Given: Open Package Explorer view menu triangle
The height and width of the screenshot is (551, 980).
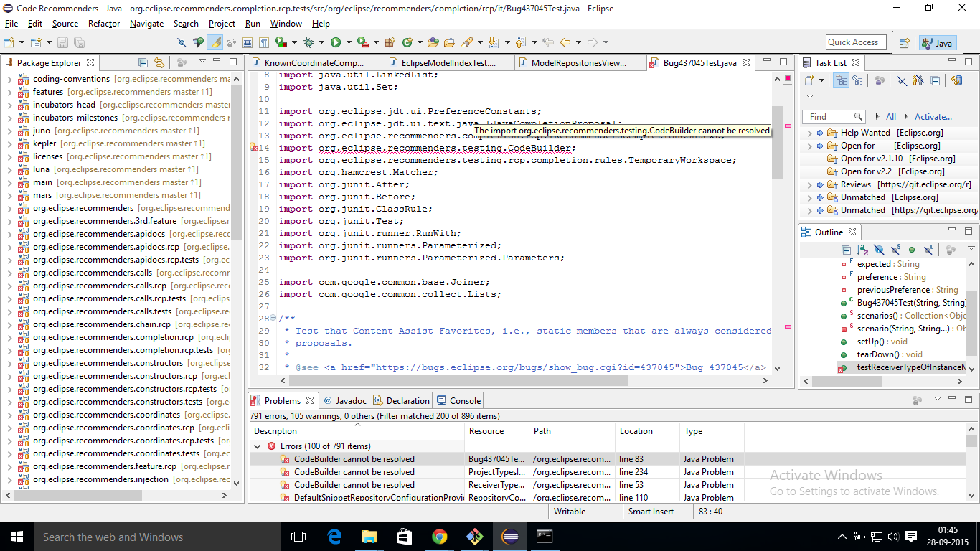Looking at the screenshot, I should [202, 62].
